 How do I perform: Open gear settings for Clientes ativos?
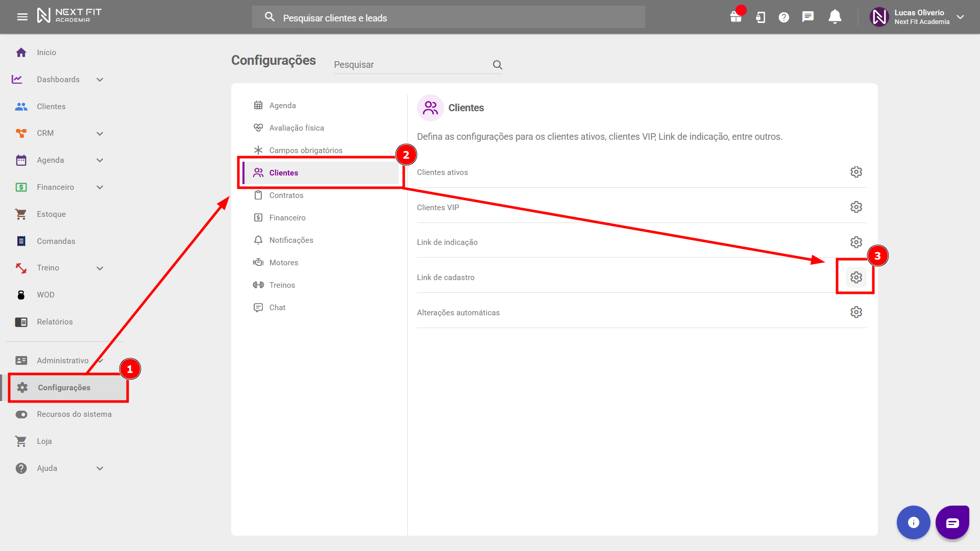pyautogui.click(x=856, y=172)
